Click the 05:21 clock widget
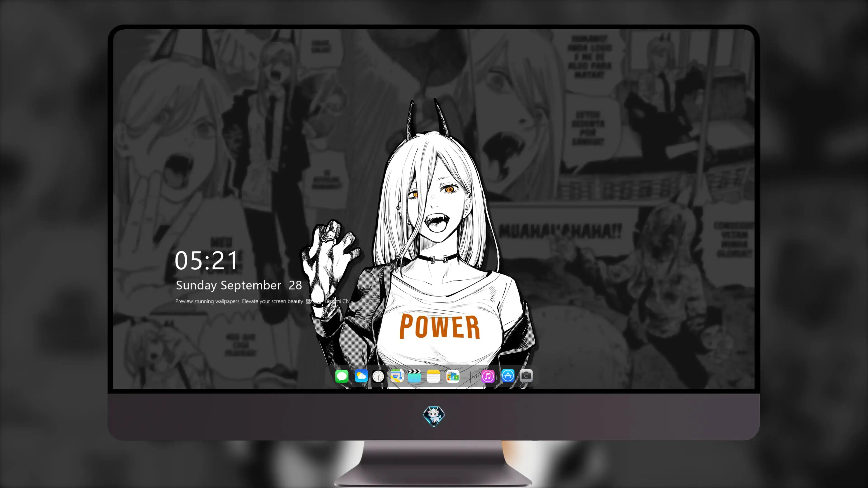 click(206, 260)
